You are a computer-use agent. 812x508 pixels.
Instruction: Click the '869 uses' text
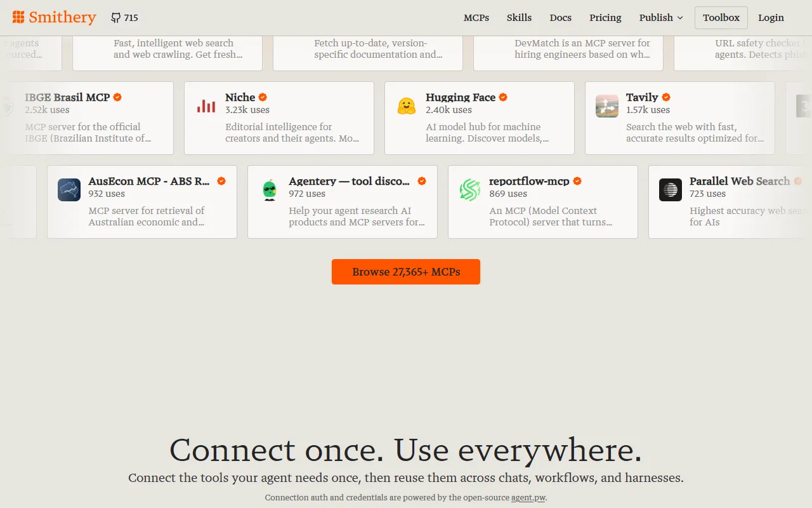[508, 194]
